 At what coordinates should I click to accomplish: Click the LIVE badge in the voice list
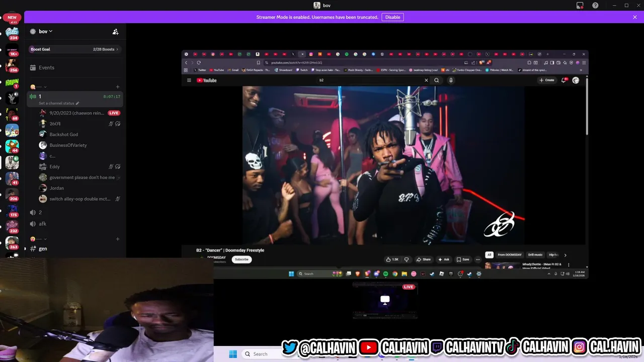(x=114, y=113)
